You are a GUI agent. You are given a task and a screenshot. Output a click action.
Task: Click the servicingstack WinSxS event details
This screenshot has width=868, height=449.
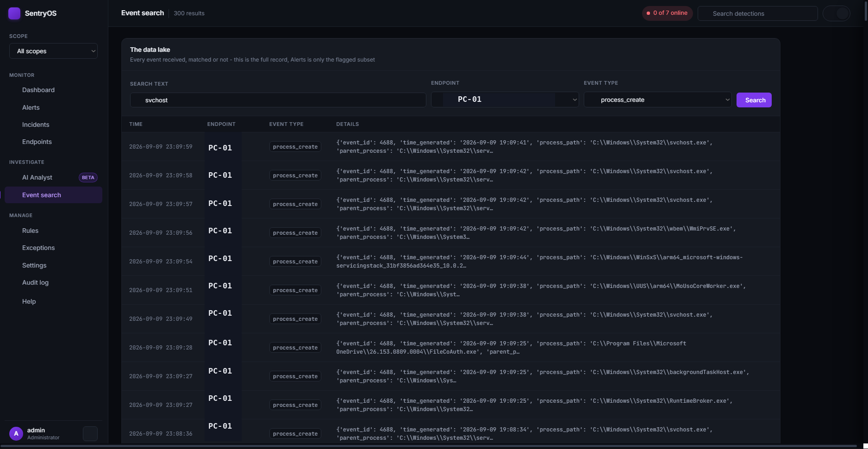coord(539,262)
